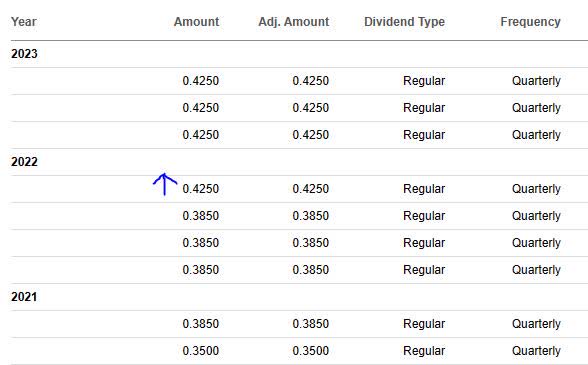This screenshot has height=365, width=588.
Task: Click Regular in 2021's 0.3850 dividend row
Action: 424,324
